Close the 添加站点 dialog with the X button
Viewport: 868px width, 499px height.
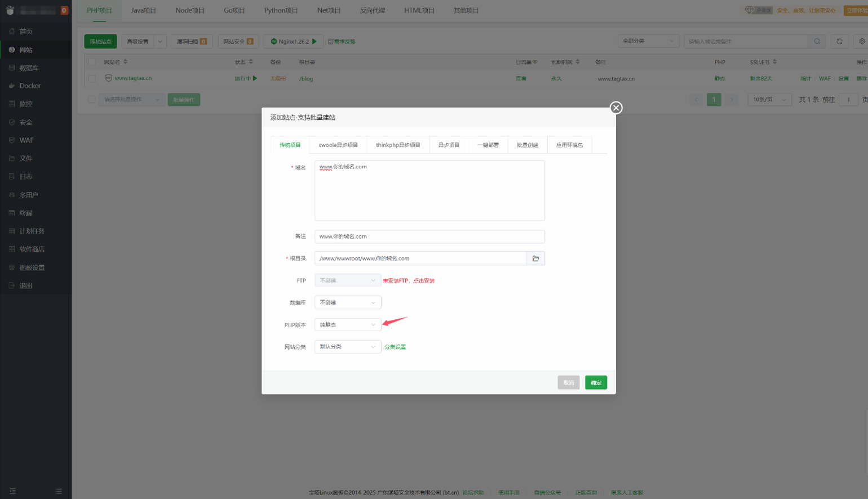[x=616, y=108]
